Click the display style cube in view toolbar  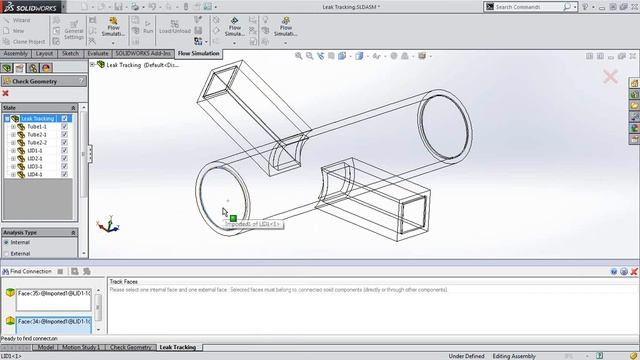[x=359, y=56]
